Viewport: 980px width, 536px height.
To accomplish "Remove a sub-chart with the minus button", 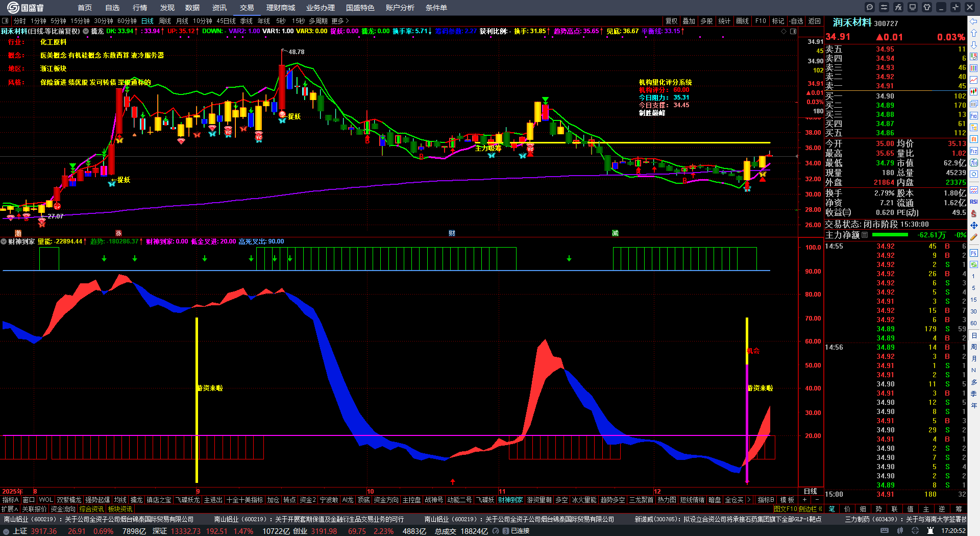I will [817, 500].
